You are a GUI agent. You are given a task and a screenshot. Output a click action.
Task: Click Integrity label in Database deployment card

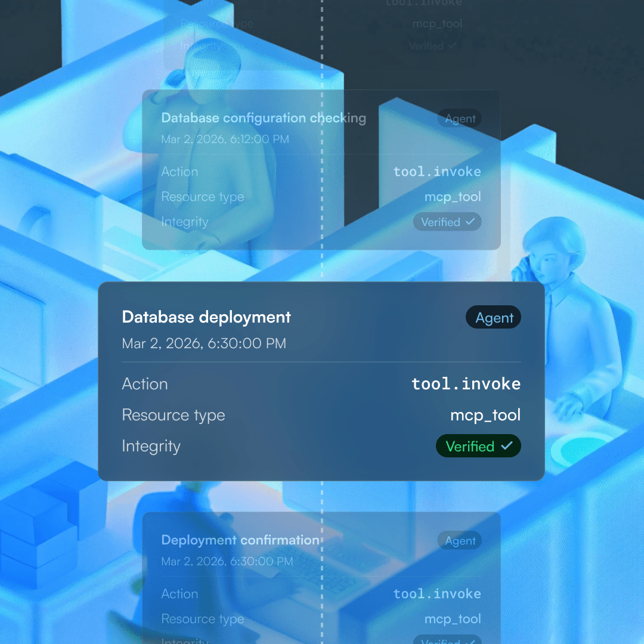151,447
